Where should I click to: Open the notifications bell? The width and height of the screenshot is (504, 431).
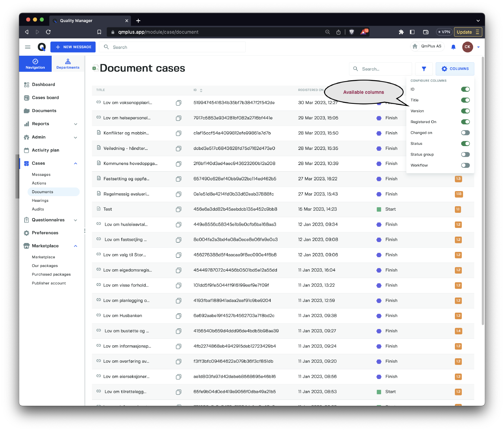point(453,47)
